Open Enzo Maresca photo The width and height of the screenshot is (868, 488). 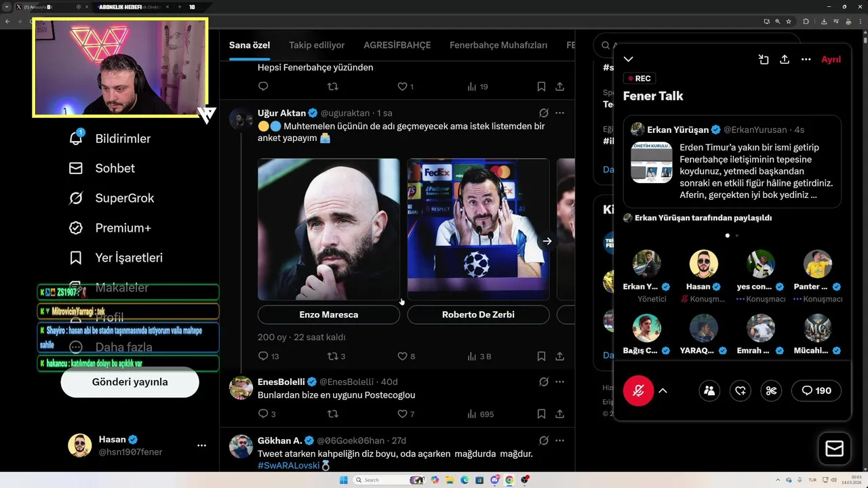(329, 229)
